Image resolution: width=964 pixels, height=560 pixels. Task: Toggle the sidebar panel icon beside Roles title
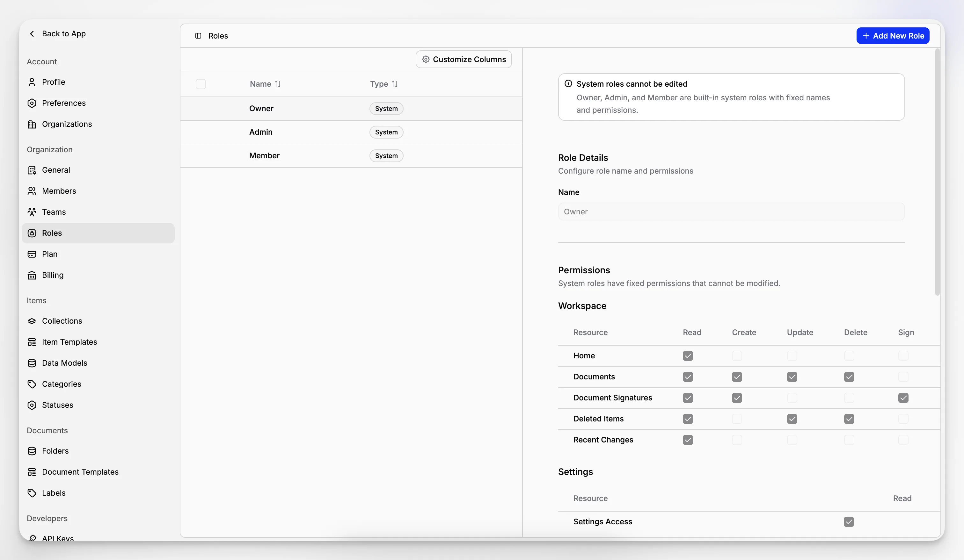coord(198,36)
